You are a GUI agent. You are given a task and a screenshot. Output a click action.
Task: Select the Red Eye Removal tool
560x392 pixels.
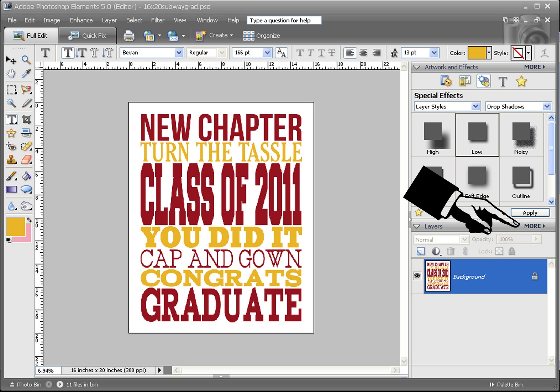[11, 146]
